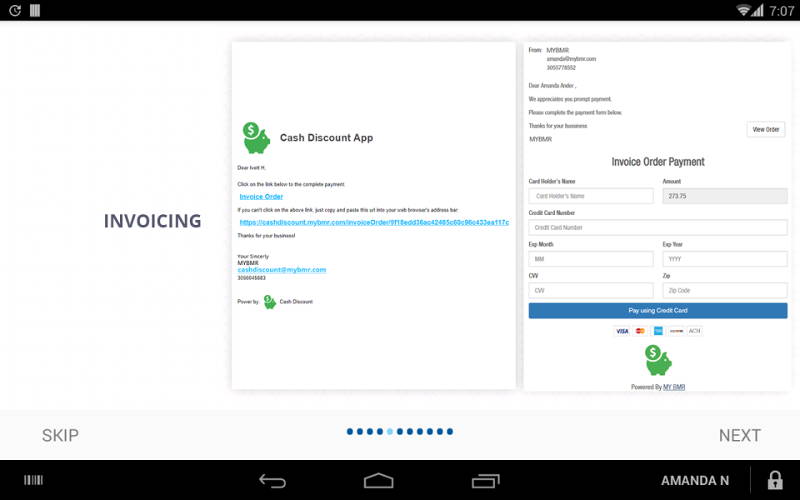Tap the Card Holder's Name field
800x500 pixels.
[591, 196]
